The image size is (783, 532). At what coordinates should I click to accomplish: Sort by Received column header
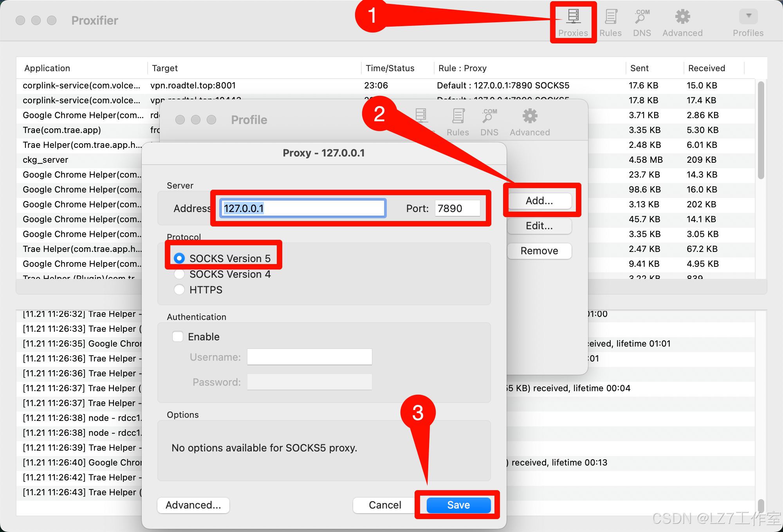point(706,68)
